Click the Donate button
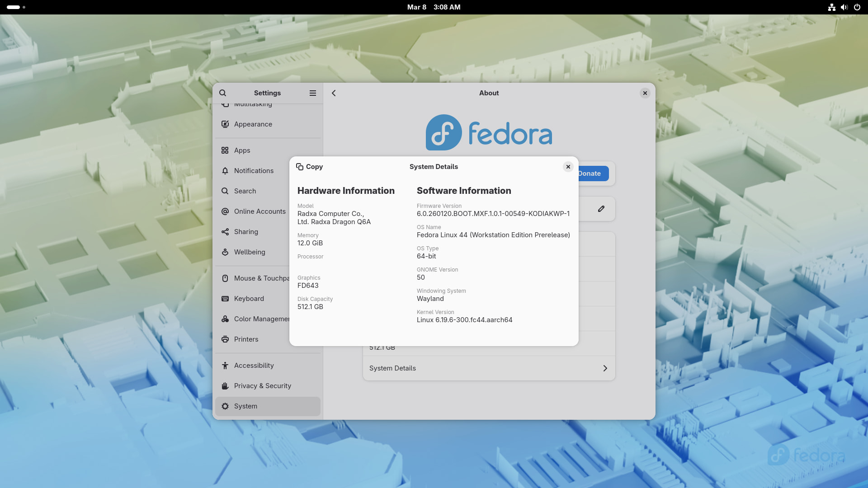The width and height of the screenshot is (868, 488). [593, 174]
